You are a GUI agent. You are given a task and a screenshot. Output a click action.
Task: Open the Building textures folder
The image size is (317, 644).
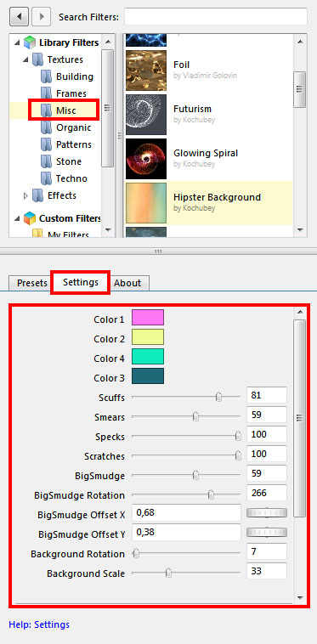(x=67, y=76)
